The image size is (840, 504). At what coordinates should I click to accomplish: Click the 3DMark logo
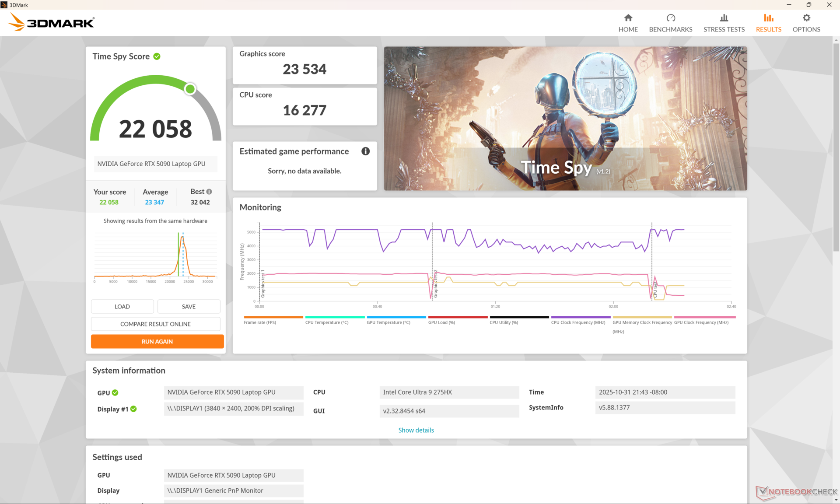51,22
